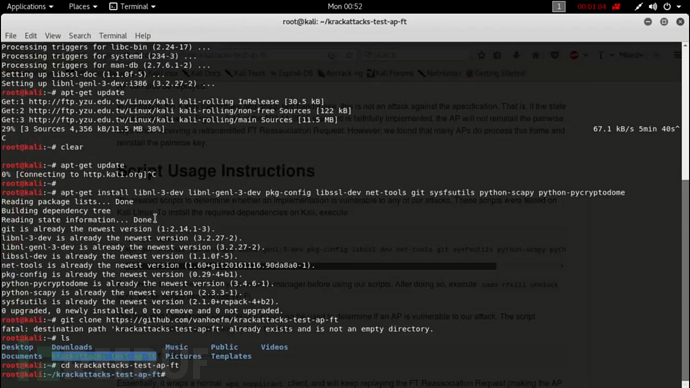
Task: Click the 'cd krackattacks-test-ap-ft' command line
Action: click(90, 366)
